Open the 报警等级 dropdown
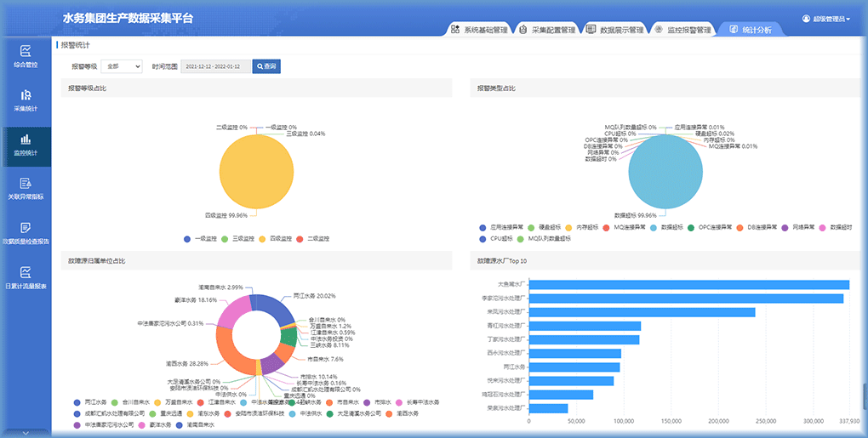Screen dimensions: 868x438 (x=123, y=66)
